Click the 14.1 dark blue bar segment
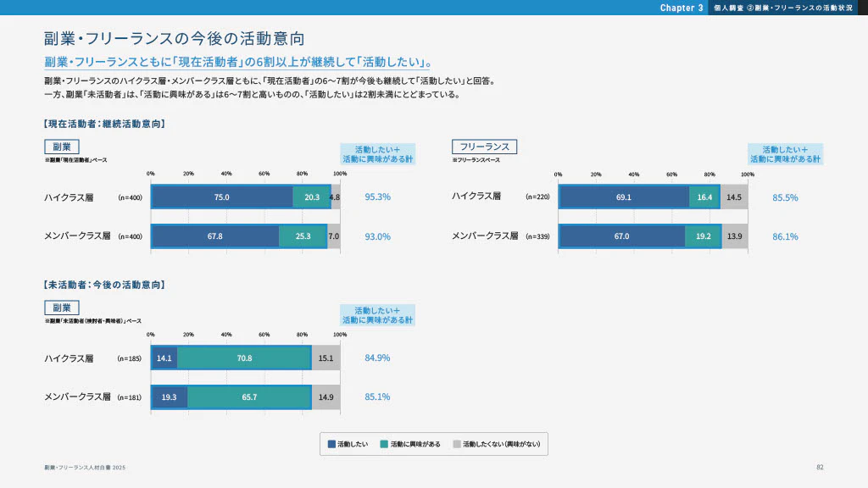This screenshot has width=868, height=488. pos(164,358)
